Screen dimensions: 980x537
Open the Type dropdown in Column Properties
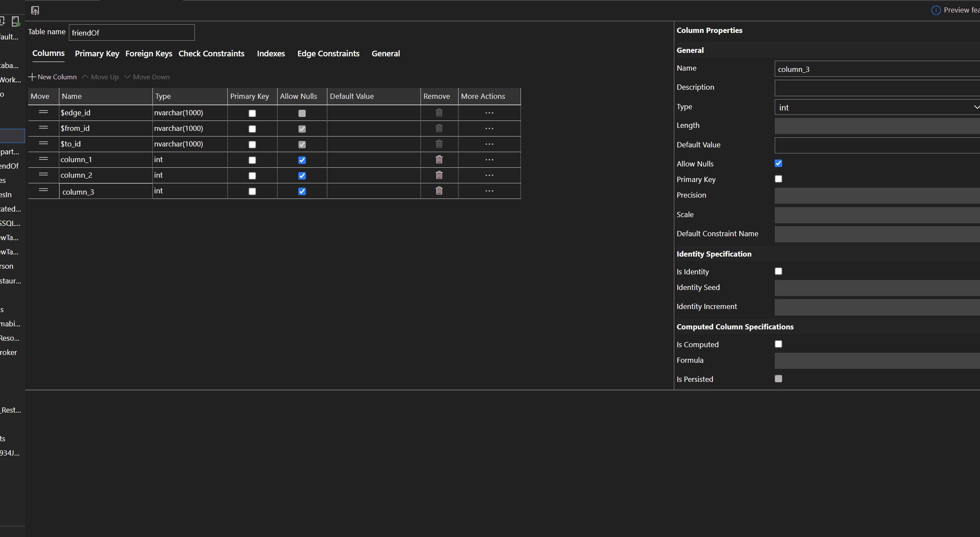(877, 107)
